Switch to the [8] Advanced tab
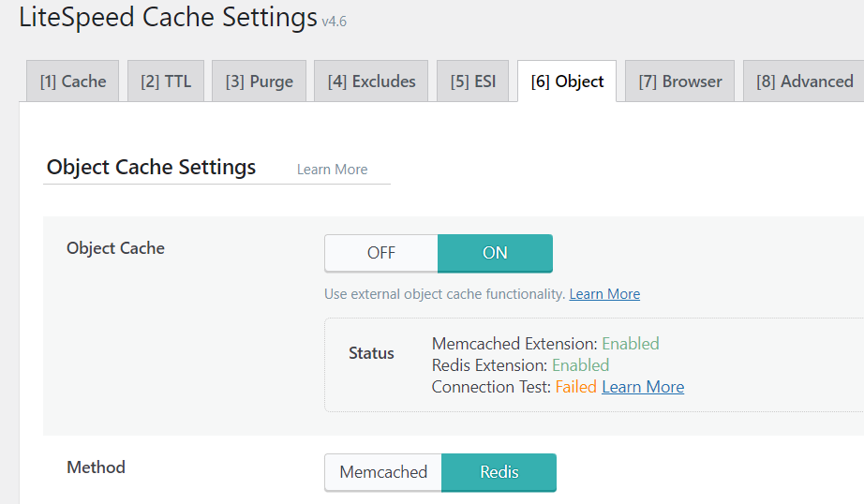This screenshot has width=864, height=504. (x=804, y=81)
